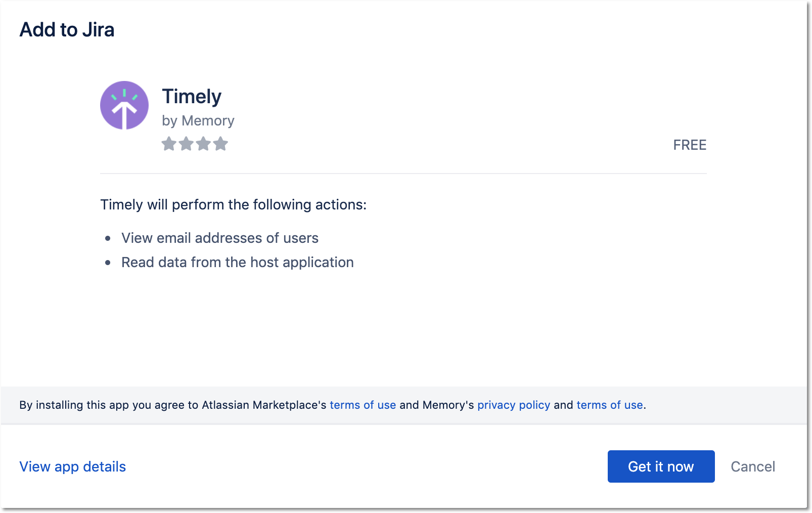The image size is (812, 513).
Task: Open Memory's privacy policy link
Action: tap(514, 405)
